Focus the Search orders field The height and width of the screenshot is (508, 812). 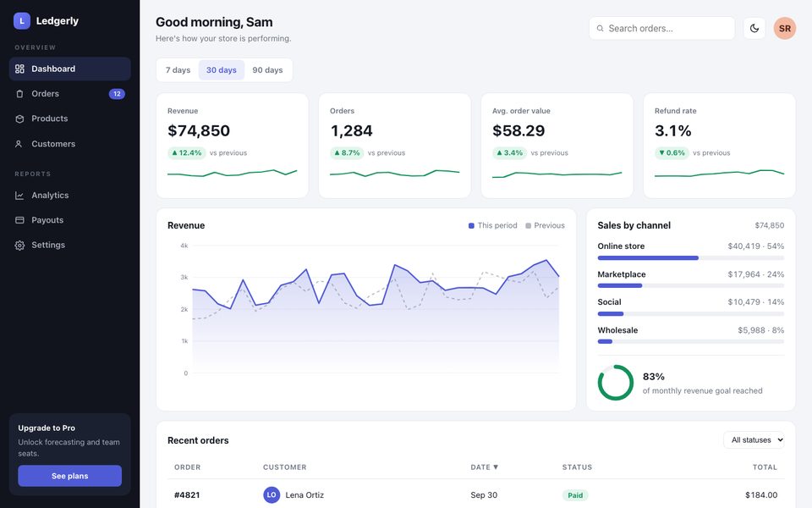661,29
